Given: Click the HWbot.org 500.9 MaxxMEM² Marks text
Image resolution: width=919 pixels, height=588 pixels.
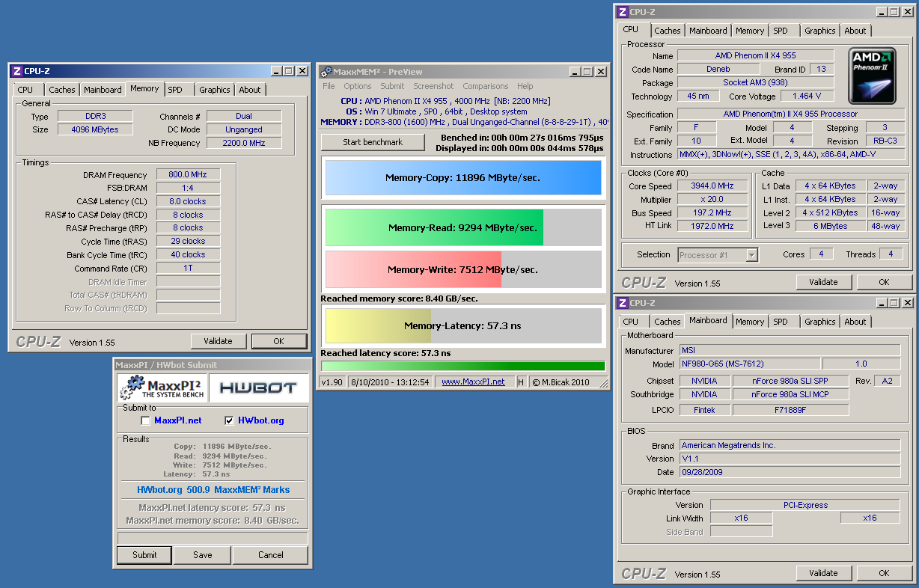Looking at the screenshot, I should pyautogui.click(x=213, y=490).
